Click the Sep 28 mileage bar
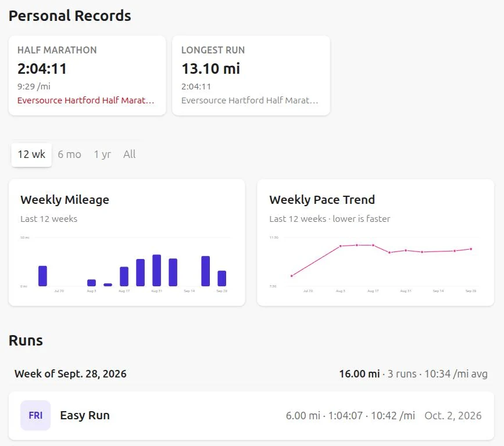 [x=222, y=278]
